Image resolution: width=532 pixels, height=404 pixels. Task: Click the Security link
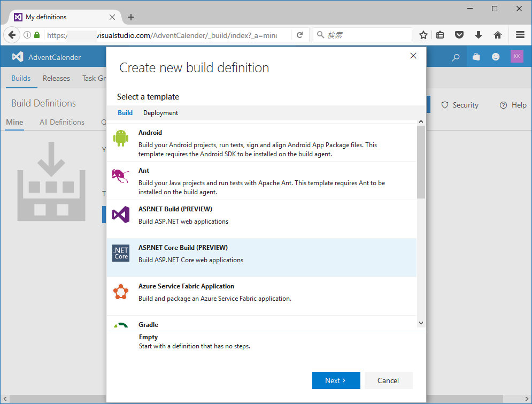[x=465, y=105]
